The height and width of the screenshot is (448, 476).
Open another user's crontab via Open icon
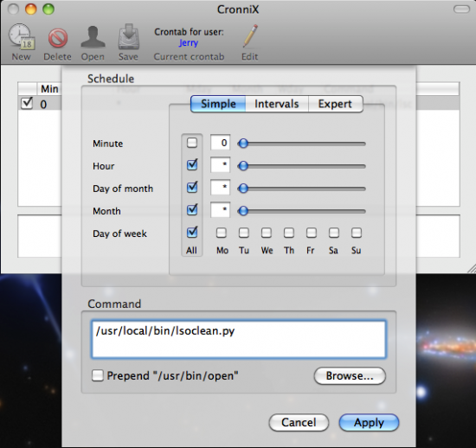tap(93, 37)
